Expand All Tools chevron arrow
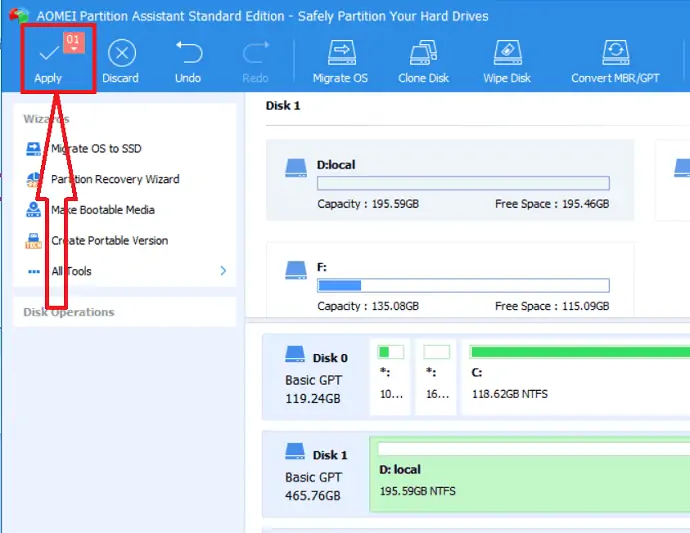The height and width of the screenshot is (533, 690). (223, 271)
